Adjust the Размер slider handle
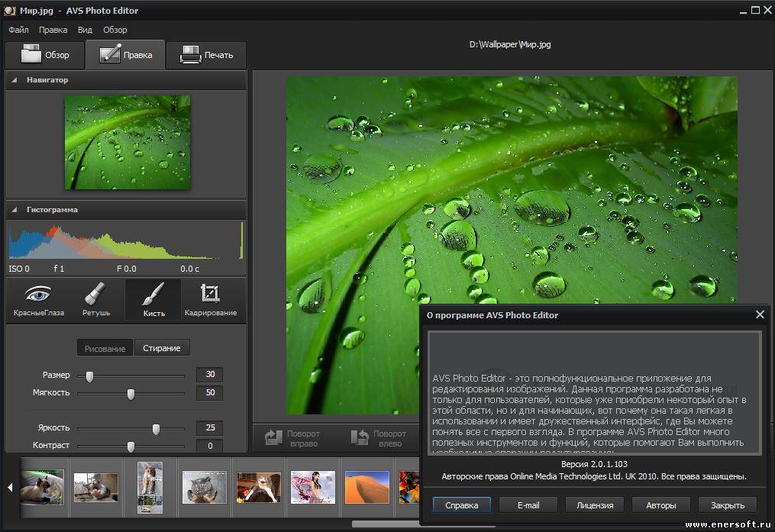 (89, 376)
